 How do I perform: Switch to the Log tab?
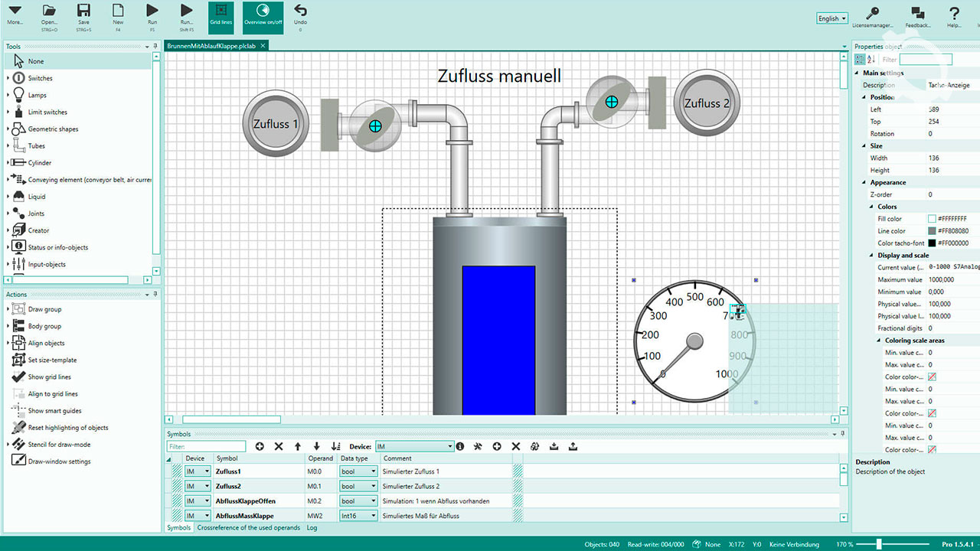coord(312,528)
